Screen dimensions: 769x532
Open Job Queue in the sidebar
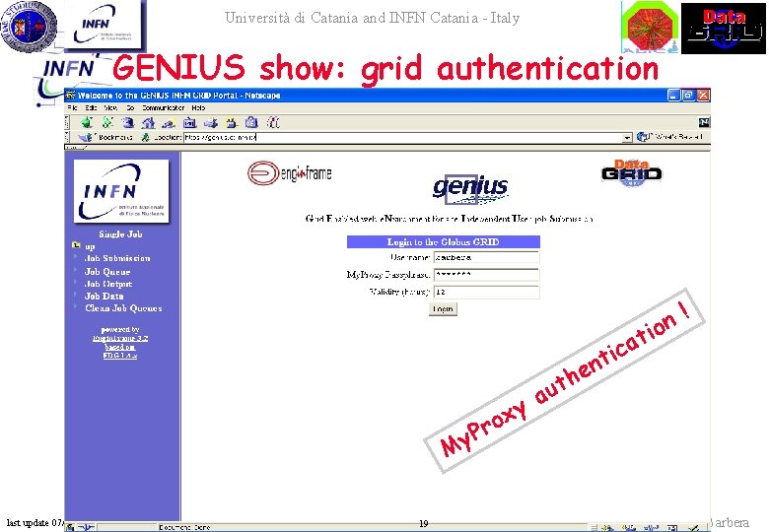pos(107,271)
